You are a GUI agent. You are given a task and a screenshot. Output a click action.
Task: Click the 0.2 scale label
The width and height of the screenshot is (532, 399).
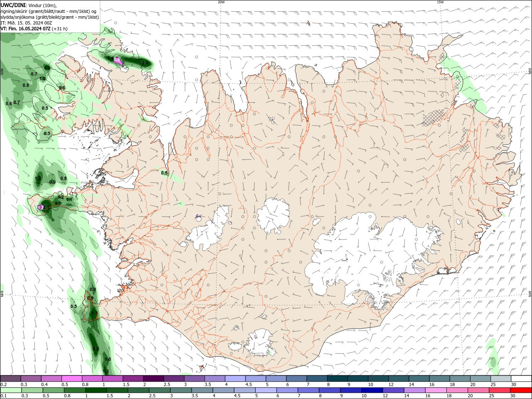pyautogui.click(x=4, y=384)
